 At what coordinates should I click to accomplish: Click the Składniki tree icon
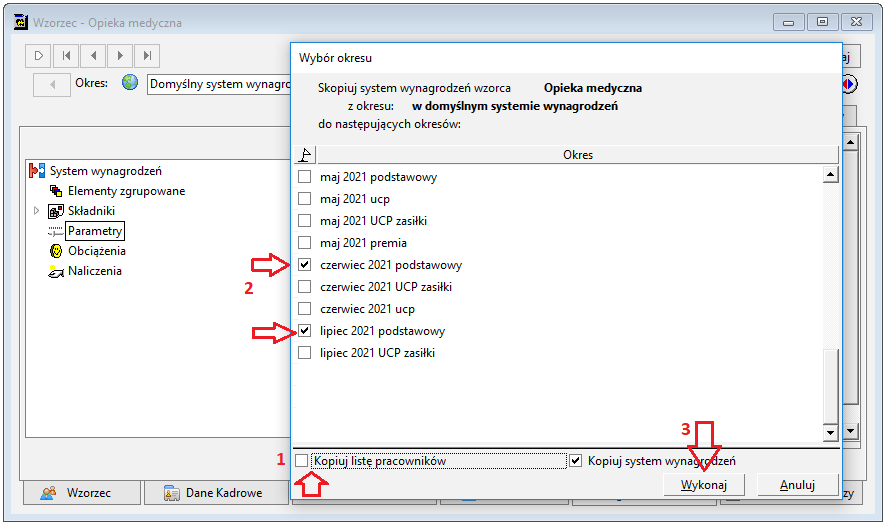coord(56,211)
